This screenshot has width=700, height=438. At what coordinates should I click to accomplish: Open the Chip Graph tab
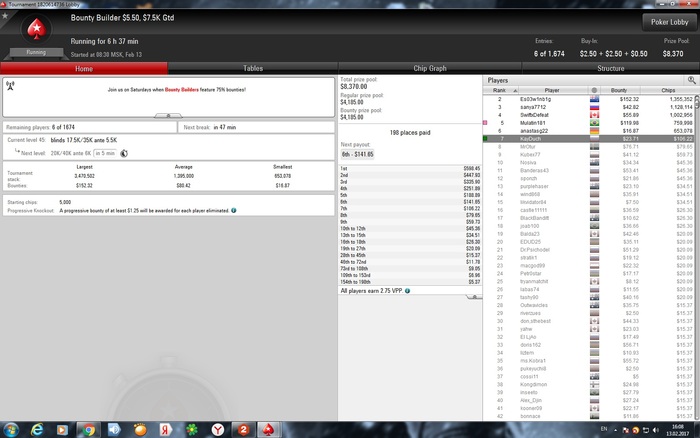coord(429,68)
